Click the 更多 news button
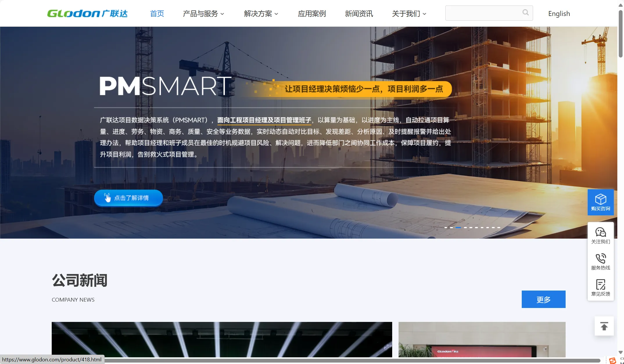Image resolution: width=624 pixels, height=364 pixels. (543, 299)
